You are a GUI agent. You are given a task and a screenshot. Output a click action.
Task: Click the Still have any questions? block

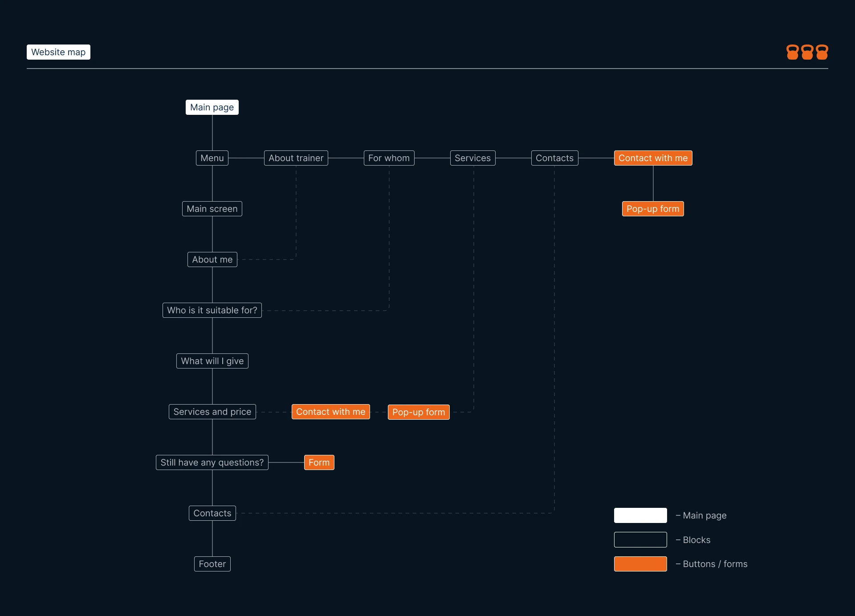click(x=212, y=462)
